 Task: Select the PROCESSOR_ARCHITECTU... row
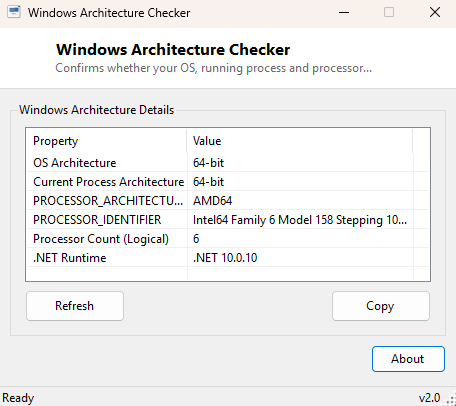(228, 201)
